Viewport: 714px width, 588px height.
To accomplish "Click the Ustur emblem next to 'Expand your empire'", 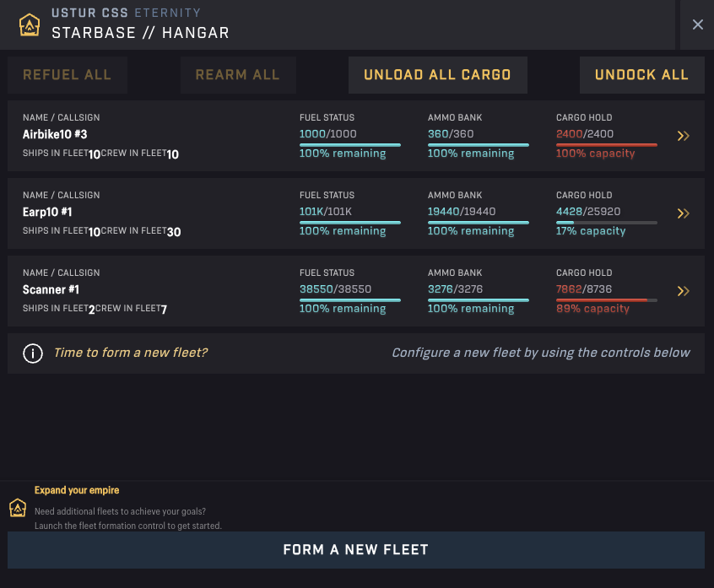I will pos(18,508).
